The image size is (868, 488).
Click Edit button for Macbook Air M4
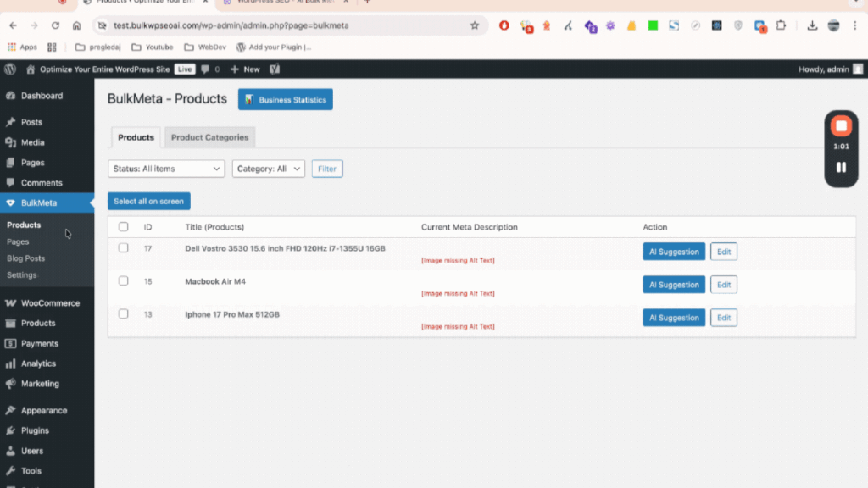pyautogui.click(x=723, y=285)
